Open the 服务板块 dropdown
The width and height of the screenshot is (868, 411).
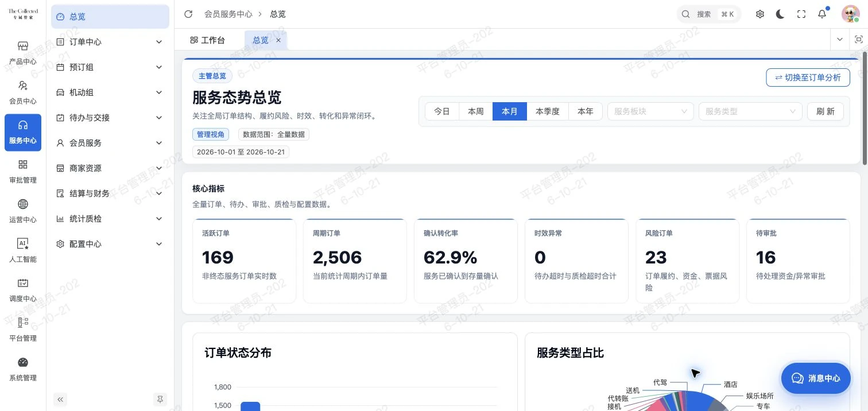tap(650, 111)
